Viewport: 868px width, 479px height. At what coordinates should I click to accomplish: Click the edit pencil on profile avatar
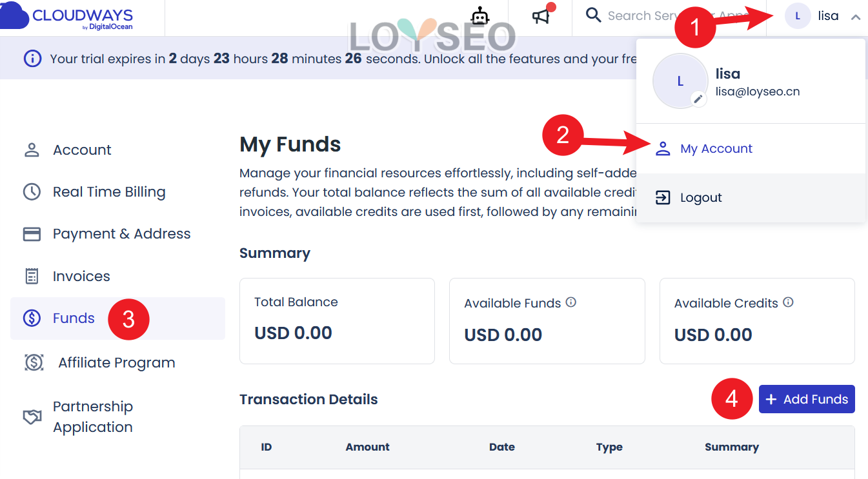[698, 99]
